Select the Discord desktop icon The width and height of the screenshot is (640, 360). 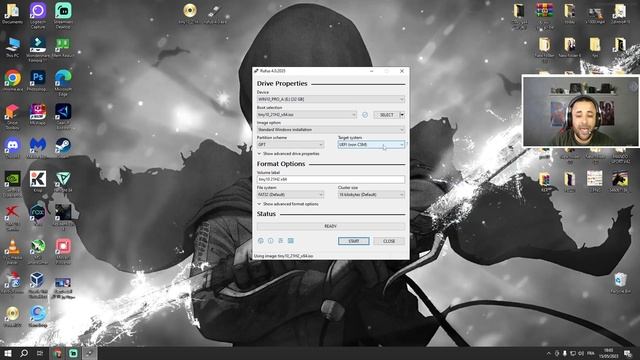(13, 148)
